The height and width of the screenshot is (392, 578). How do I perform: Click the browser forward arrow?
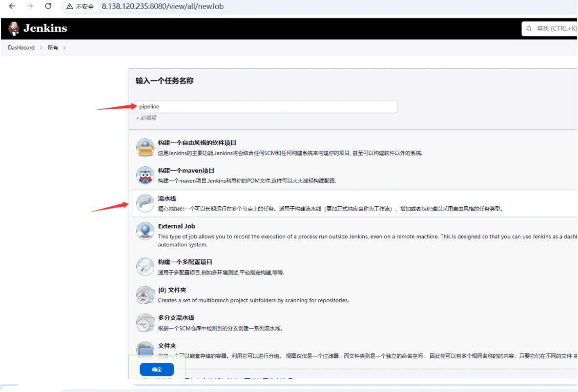click(x=30, y=6)
